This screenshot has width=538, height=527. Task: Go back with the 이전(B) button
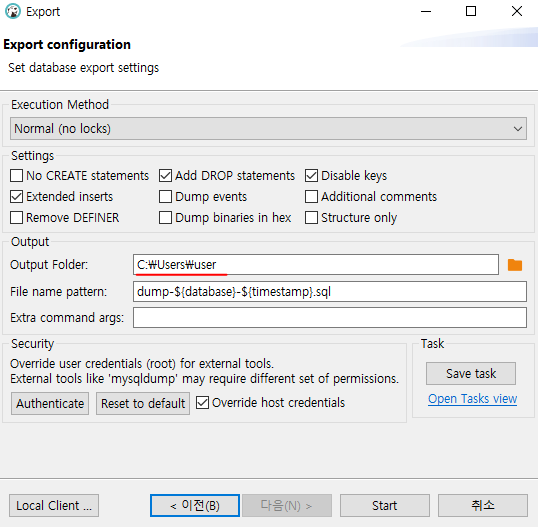pyautogui.click(x=195, y=505)
